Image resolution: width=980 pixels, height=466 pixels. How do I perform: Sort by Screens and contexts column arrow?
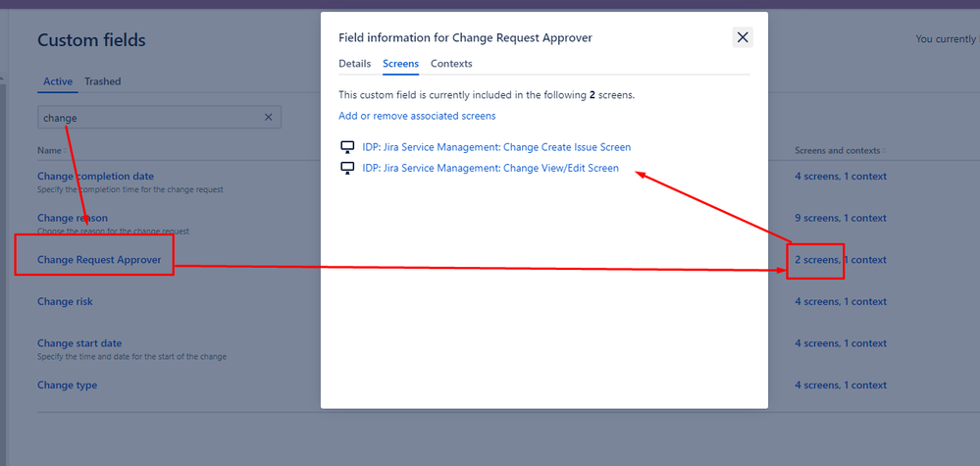click(x=884, y=151)
